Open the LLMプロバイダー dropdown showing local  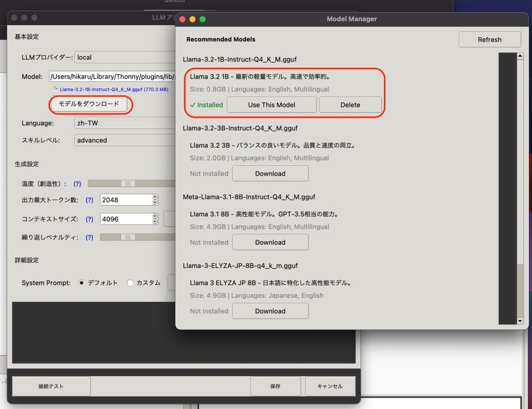125,57
